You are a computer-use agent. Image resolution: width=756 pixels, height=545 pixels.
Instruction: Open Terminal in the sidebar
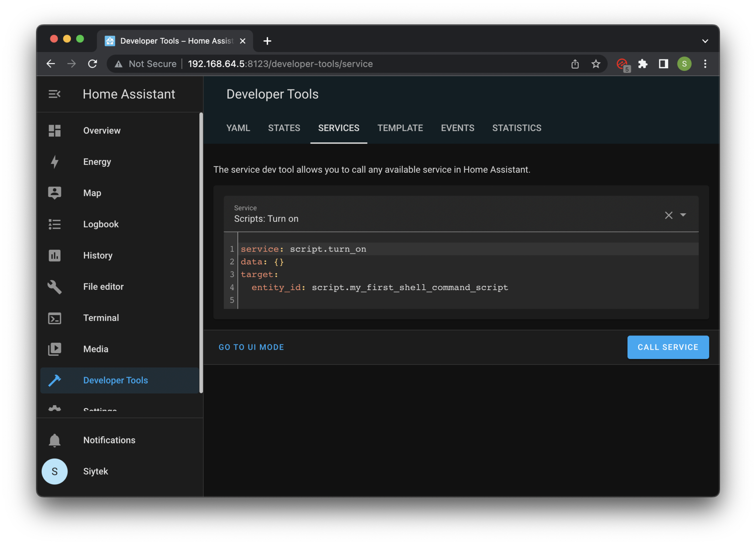point(101,318)
